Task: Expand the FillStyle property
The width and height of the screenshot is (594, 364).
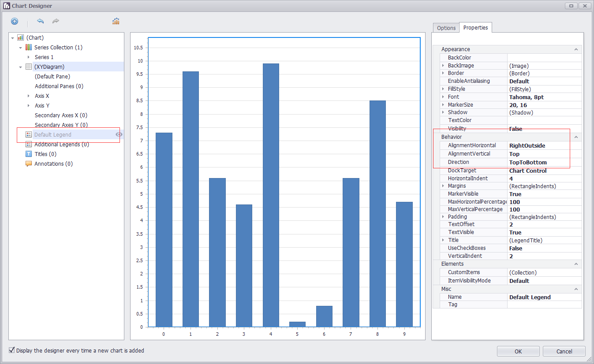Action: click(443, 89)
